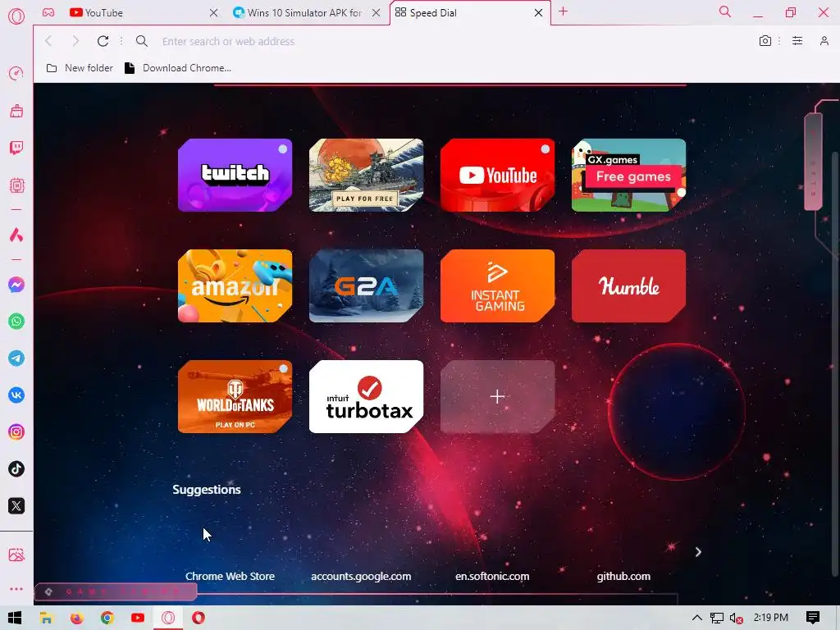Open the Windows Start menu
840x630 pixels.
click(15, 618)
